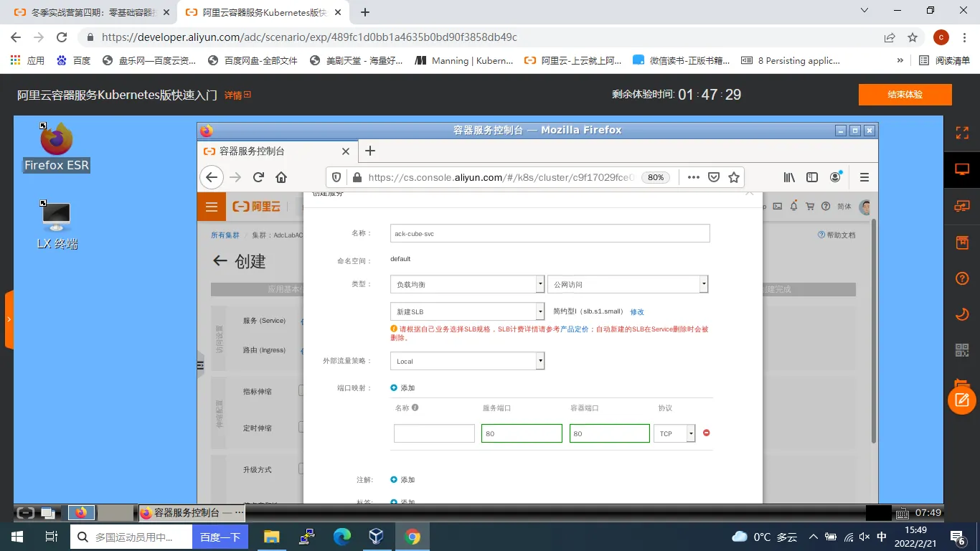The width and height of the screenshot is (980, 551).
Task: Open the inner Firefox hamburger menu
Action: [x=864, y=177]
